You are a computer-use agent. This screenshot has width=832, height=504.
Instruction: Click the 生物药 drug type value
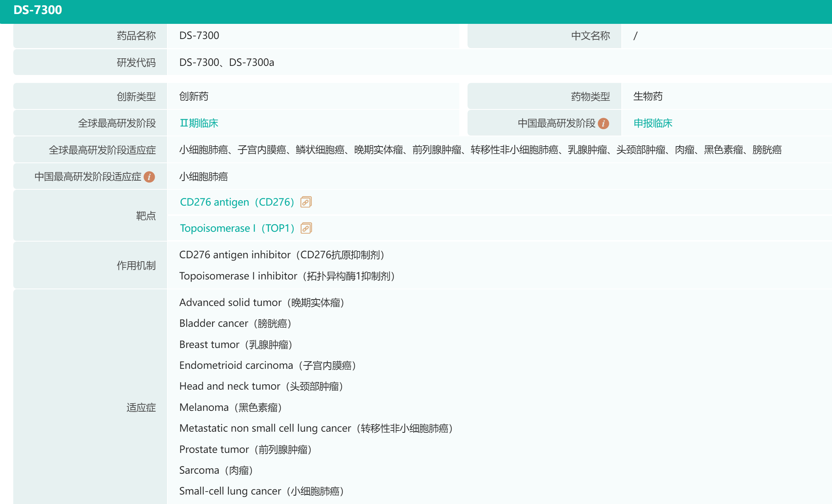(x=648, y=96)
